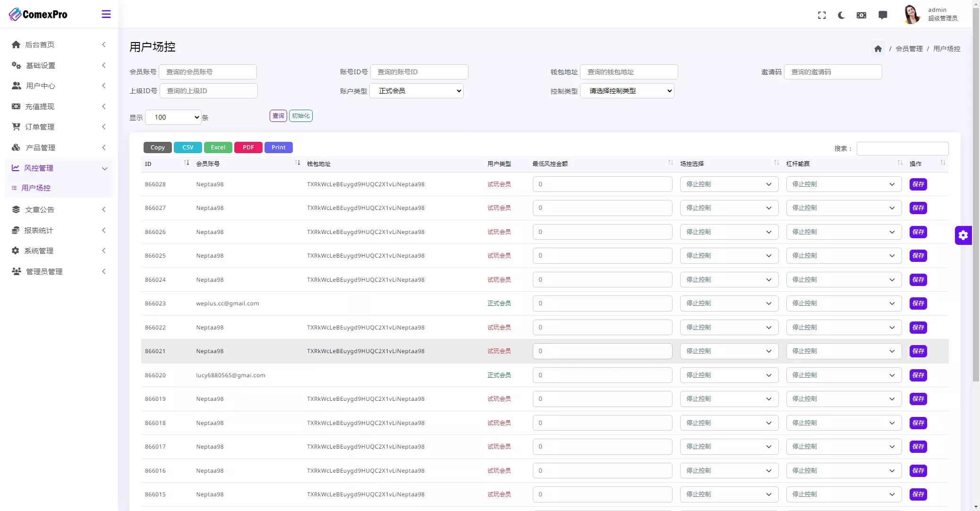
Task: Click the admin avatar picture
Action: click(912, 14)
